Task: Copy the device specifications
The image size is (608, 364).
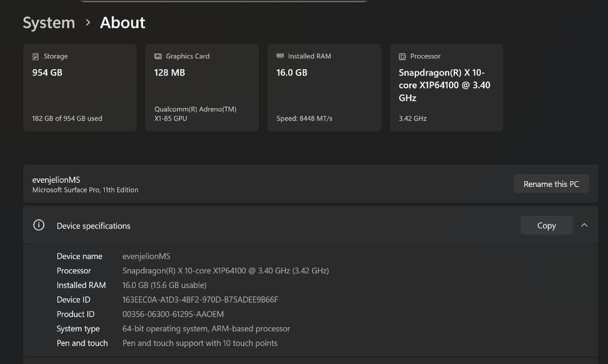Action: point(546,226)
